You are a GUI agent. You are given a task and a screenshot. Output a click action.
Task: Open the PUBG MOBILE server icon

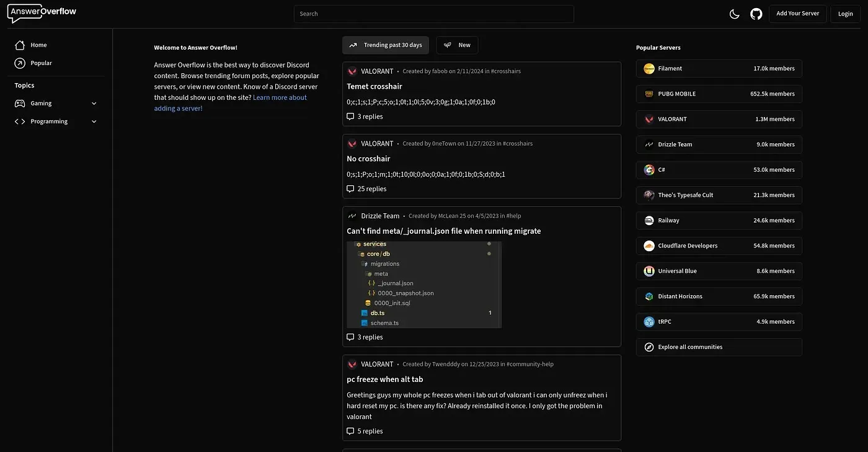649,94
